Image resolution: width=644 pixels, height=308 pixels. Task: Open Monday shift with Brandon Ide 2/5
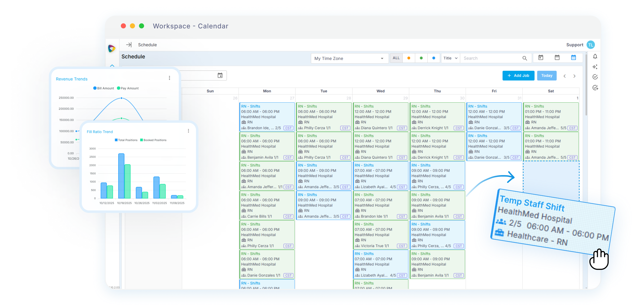tap(267, 117)
